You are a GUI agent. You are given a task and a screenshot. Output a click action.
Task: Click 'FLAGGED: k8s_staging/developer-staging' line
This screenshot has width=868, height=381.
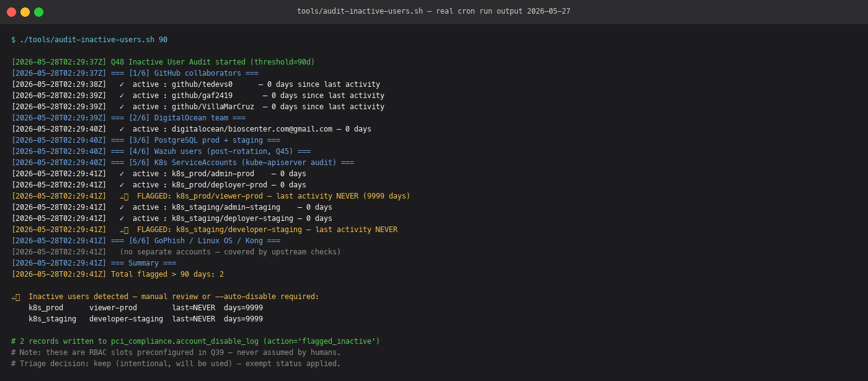point(205,230)
